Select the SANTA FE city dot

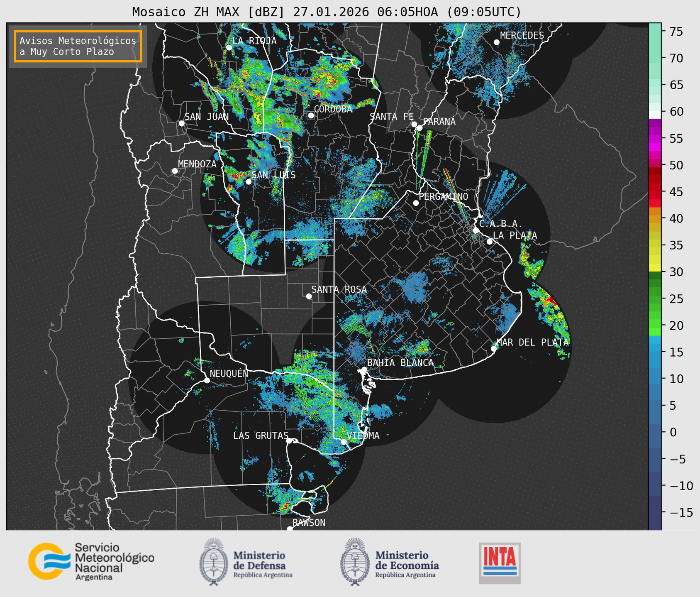[414, 124]
